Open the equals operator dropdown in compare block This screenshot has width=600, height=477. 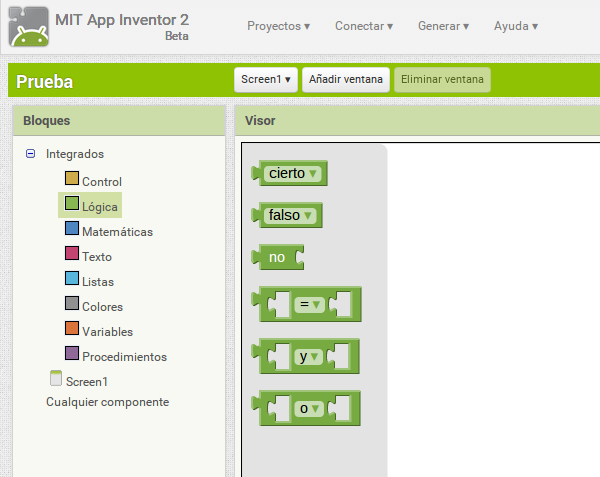tap(309, 304)
